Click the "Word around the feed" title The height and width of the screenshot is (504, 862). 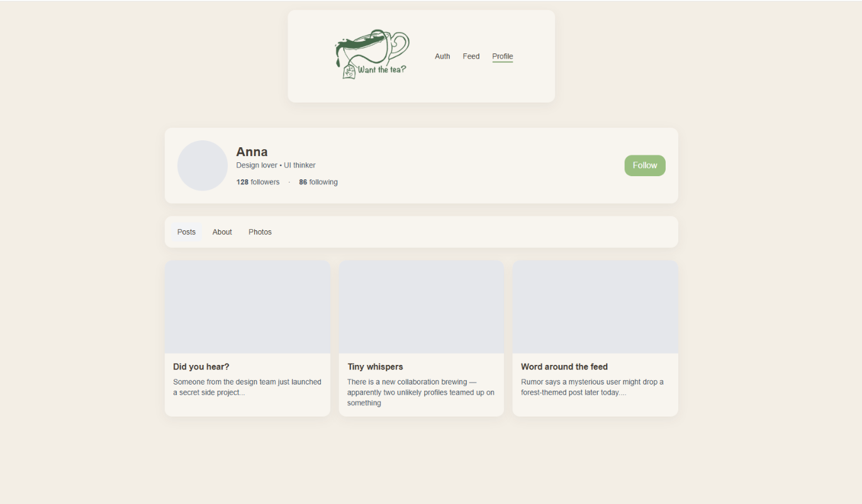click(564, 367)
